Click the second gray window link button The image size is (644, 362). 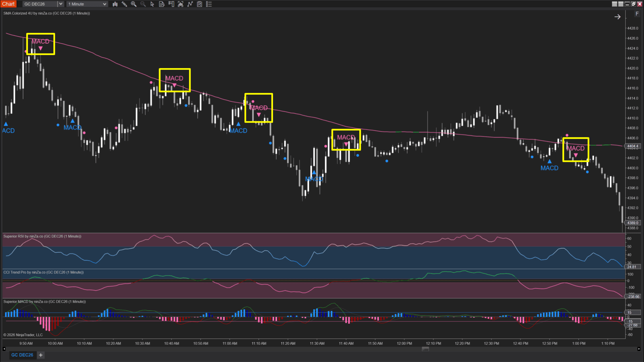pos(621,4)
